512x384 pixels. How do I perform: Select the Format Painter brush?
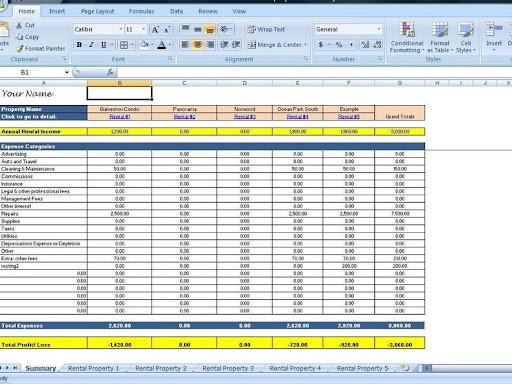tap(20, 49)
